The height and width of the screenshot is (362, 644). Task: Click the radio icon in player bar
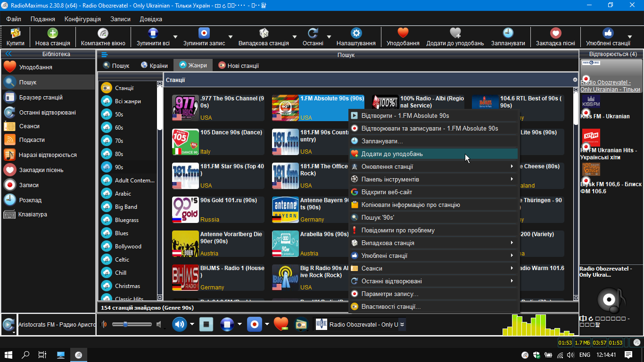pos(301,324)
